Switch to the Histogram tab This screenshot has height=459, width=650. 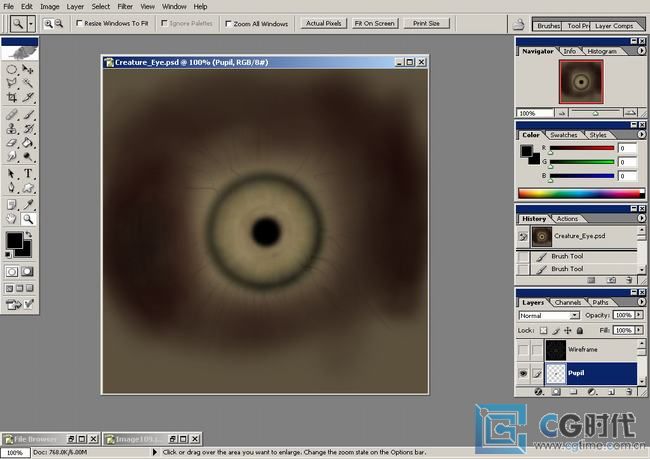click(x=602, y=51)
